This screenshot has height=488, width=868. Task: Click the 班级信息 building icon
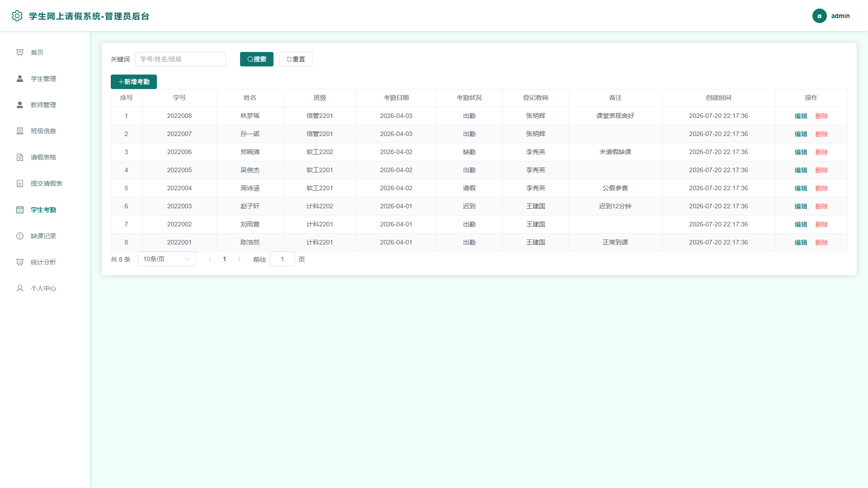pyautogui.click(x=20, y=131)
